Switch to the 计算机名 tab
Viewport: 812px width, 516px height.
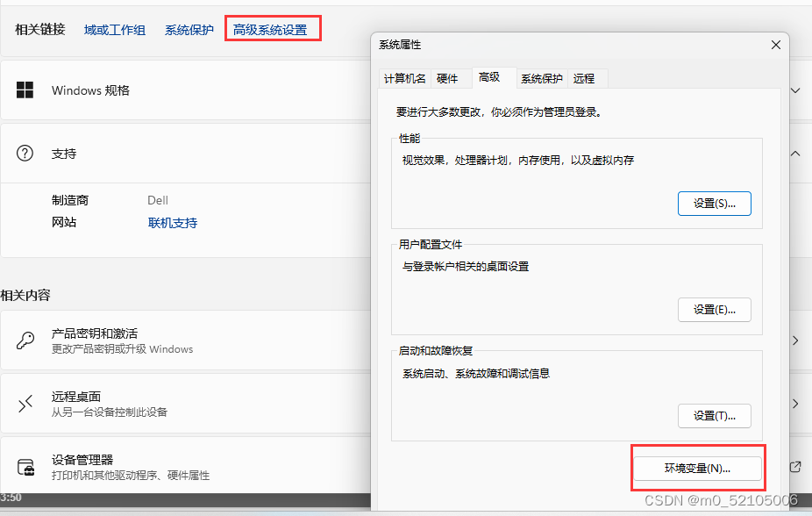(404, 78)
